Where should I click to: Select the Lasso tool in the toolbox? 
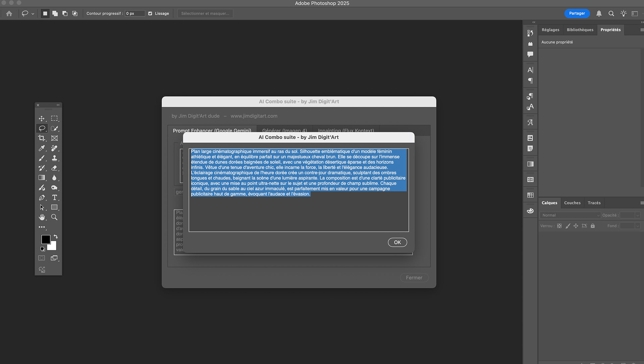click(42, 128)
